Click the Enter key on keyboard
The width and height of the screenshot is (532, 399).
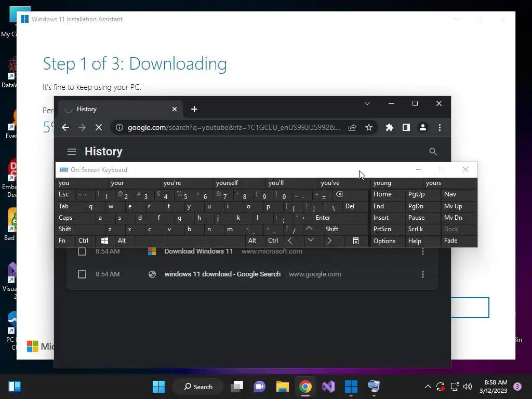339,218
